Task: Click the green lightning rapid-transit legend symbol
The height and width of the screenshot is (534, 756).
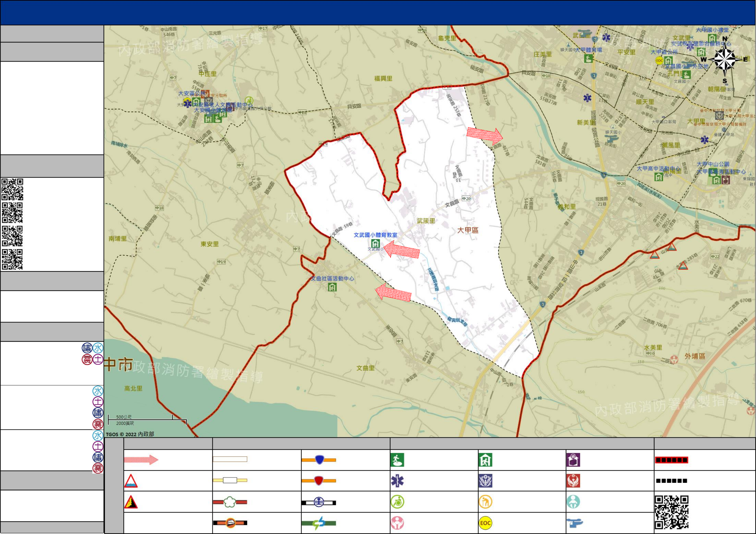Action: tap(319, 523)
